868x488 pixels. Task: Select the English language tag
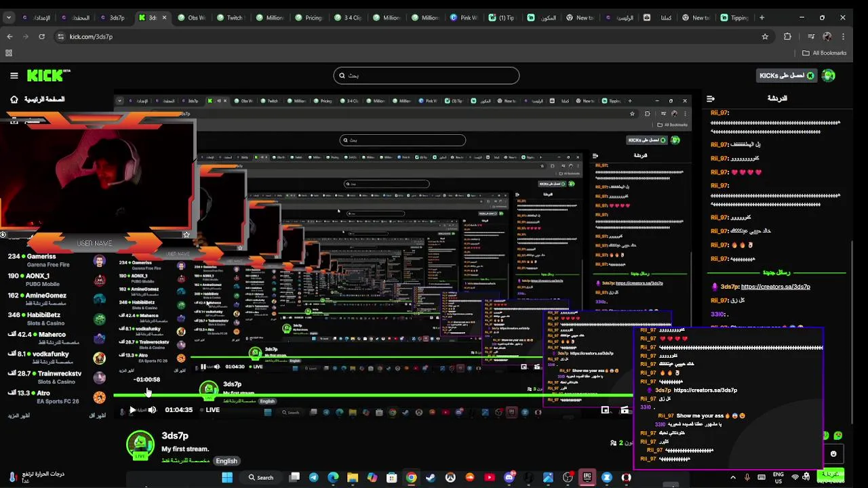226,461
